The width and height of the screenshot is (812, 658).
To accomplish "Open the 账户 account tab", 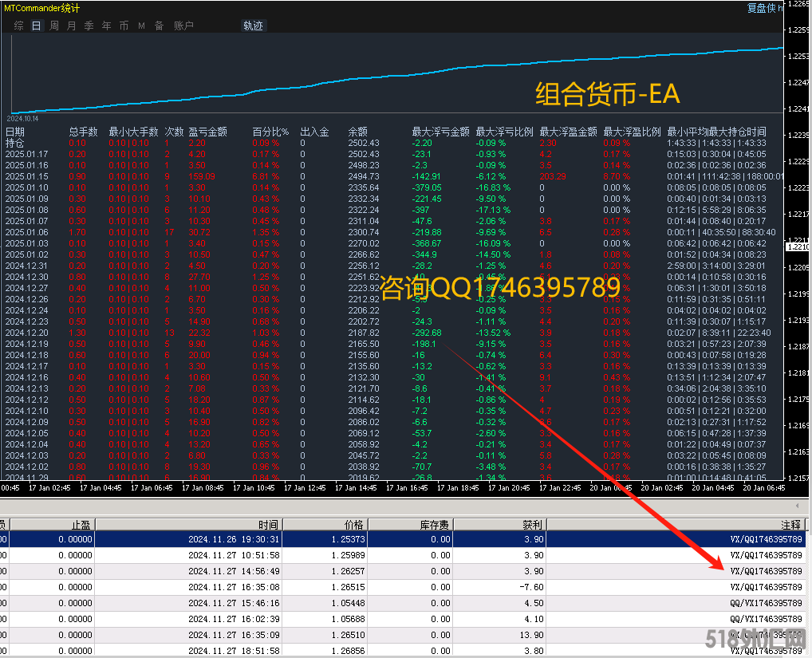I will coord(183,26).
